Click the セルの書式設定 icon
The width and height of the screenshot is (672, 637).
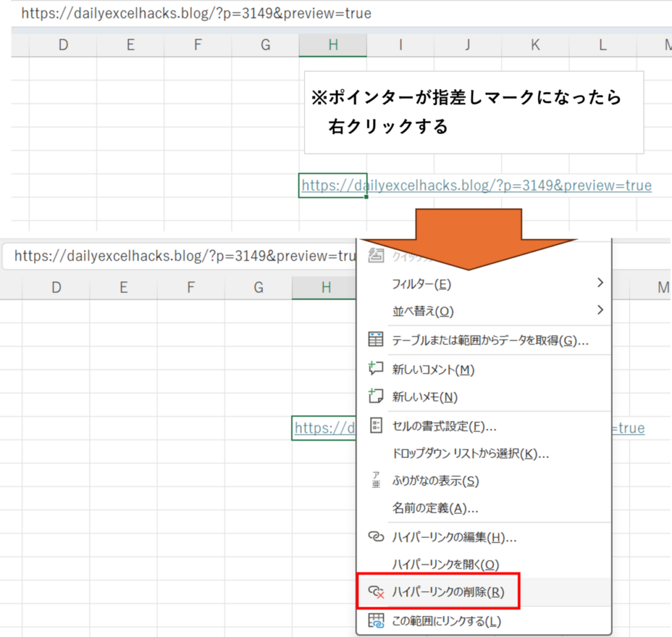pos(376,426)
